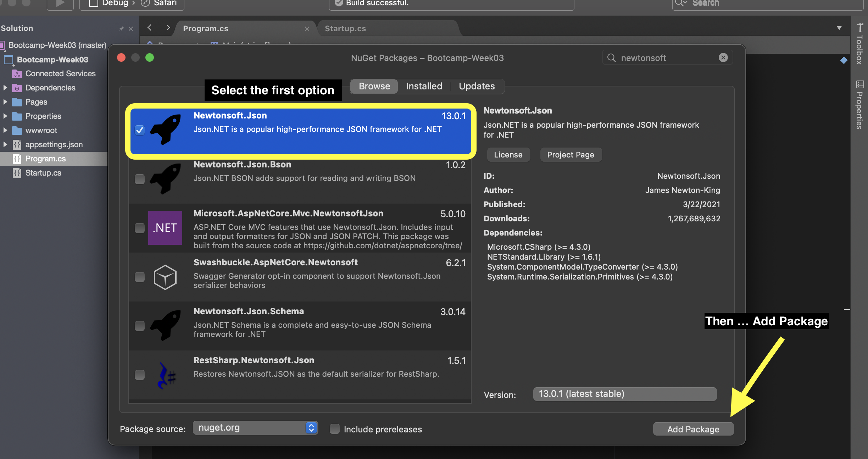This screenshot has height=459, width=868.
Task: Check the Swashbuckle.AspNetCore.Newtonsoft checkbox
Action: pyautogui.click(x=140, y=277)
